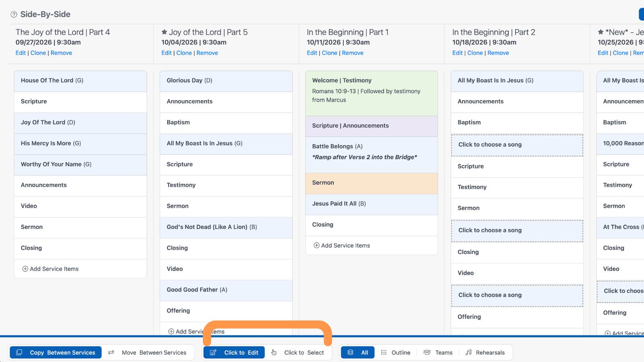
Task: Choose a song in the slot above Offering in Part 2
Action: [x=517, y=296]
